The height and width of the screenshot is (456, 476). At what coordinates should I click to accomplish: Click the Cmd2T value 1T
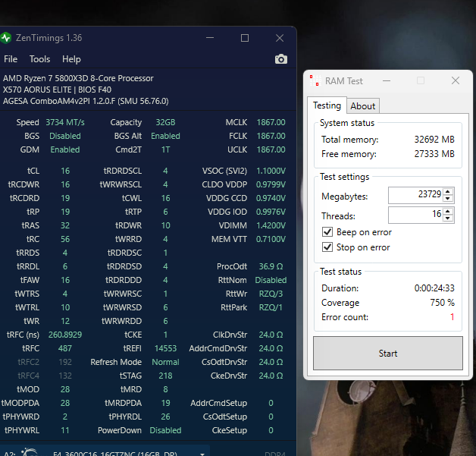point(165,149)
